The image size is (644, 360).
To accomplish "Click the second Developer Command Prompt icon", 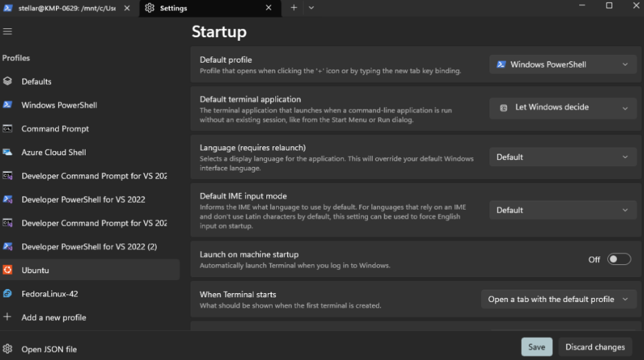I will click(x=8, y=223).
